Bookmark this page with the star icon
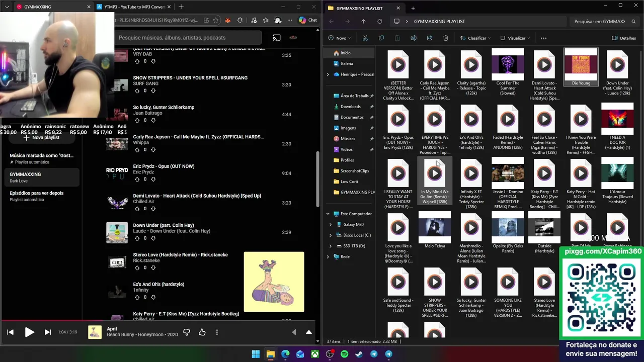Image resolution: width=644 pixels, height=362 pixels. [x=216, y=20]
